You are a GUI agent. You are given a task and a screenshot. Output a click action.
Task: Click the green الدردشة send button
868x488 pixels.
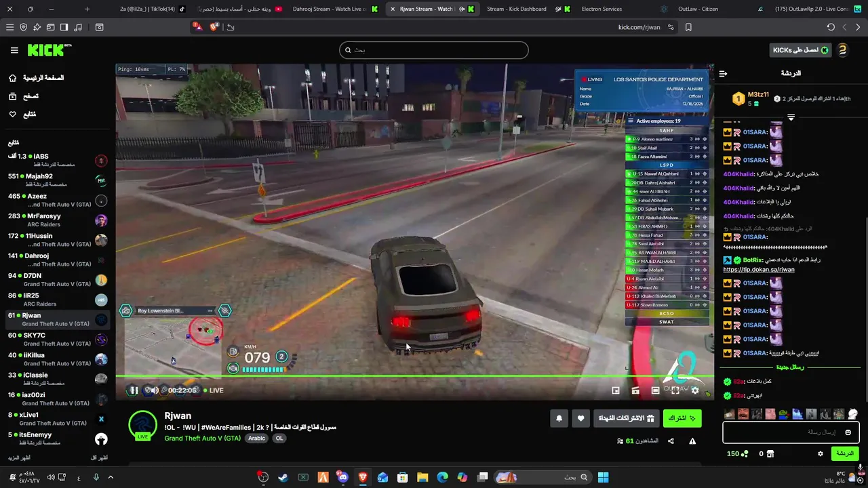(x=844, y=454)
